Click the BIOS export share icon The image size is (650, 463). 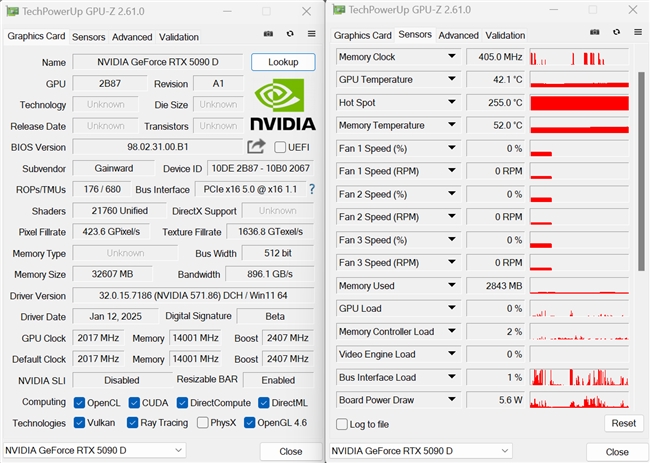point(256,148)
